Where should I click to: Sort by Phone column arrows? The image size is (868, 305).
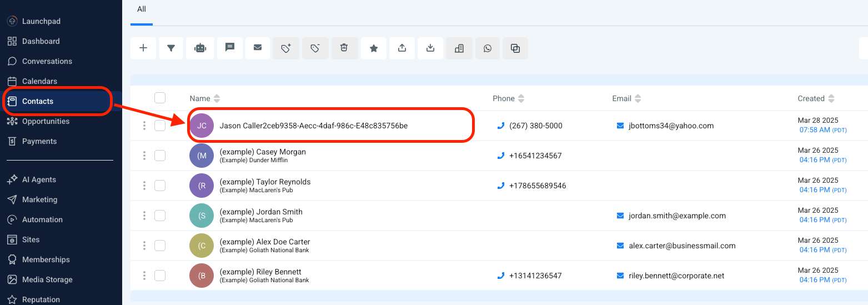click(521, 99)
